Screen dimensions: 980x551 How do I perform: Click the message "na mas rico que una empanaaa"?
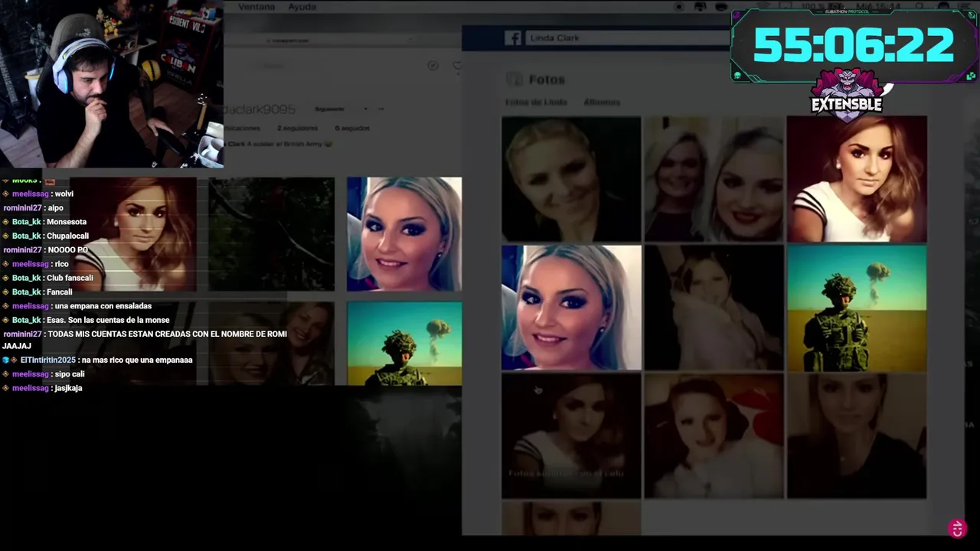point(139,360)
